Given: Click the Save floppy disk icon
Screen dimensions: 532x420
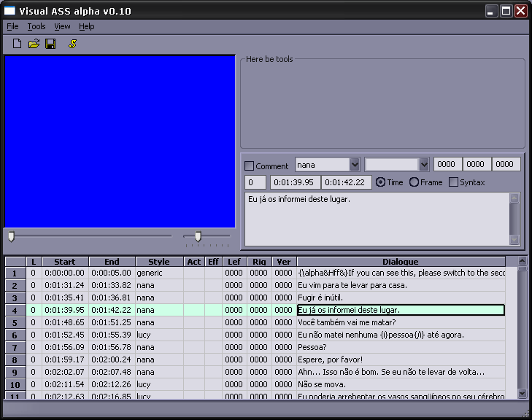Looking at the screenshot, I should (50, 44).
